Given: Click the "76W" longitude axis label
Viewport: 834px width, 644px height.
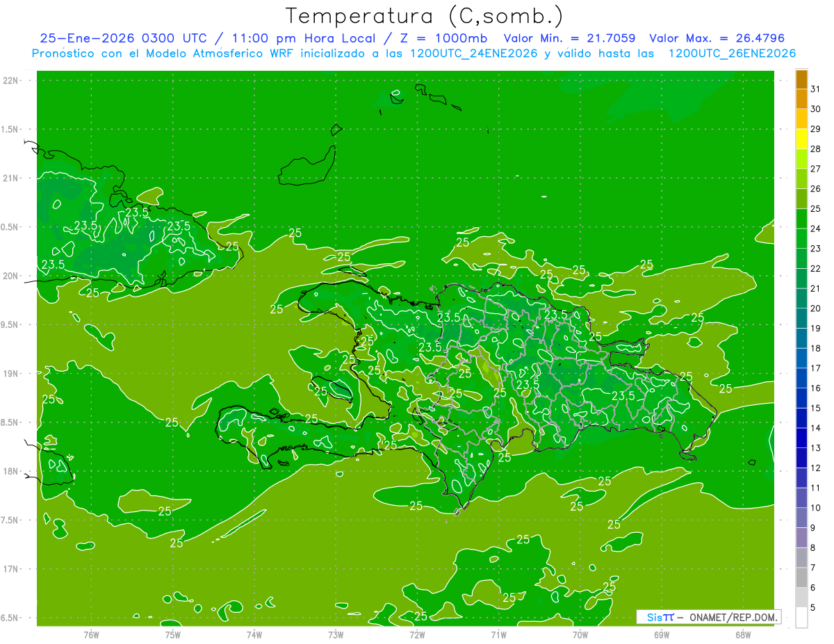Looking at the screenshot, I should (x=91, y=634).
